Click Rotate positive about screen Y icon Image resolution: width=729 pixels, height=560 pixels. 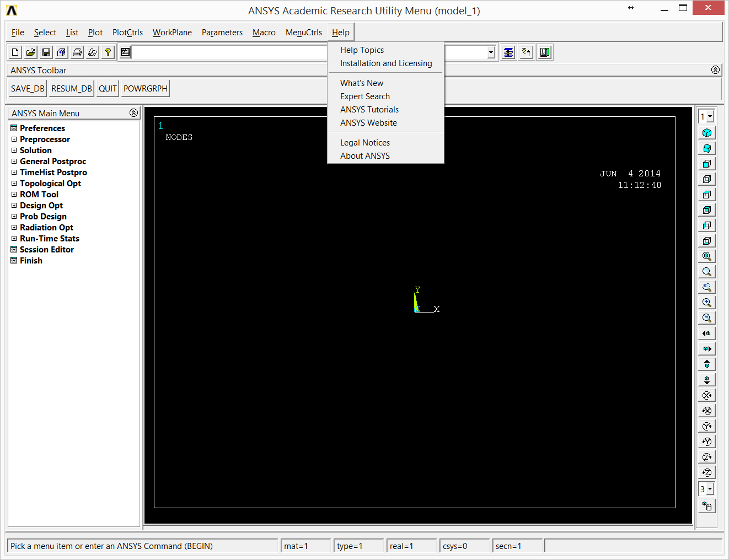pos(707,426)
